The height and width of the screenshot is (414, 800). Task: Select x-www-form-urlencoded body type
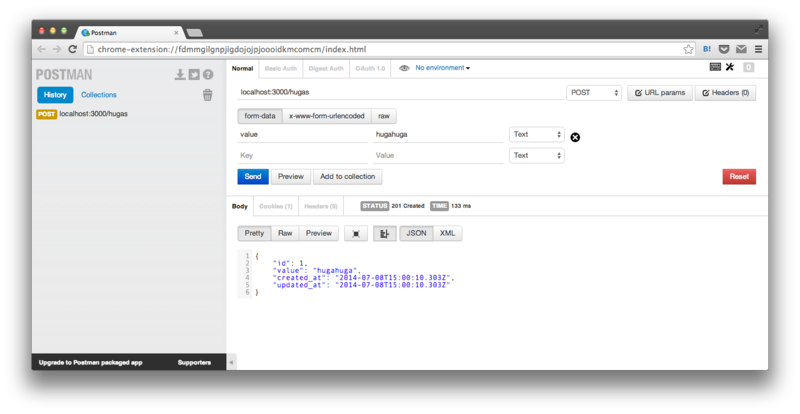click(327, 116)
